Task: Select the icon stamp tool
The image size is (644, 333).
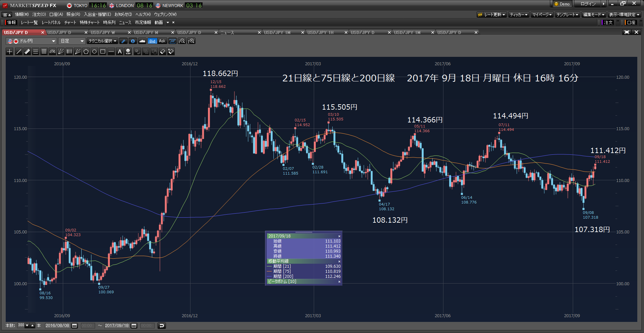Action: pyautogui.click(x=128, y=51)
